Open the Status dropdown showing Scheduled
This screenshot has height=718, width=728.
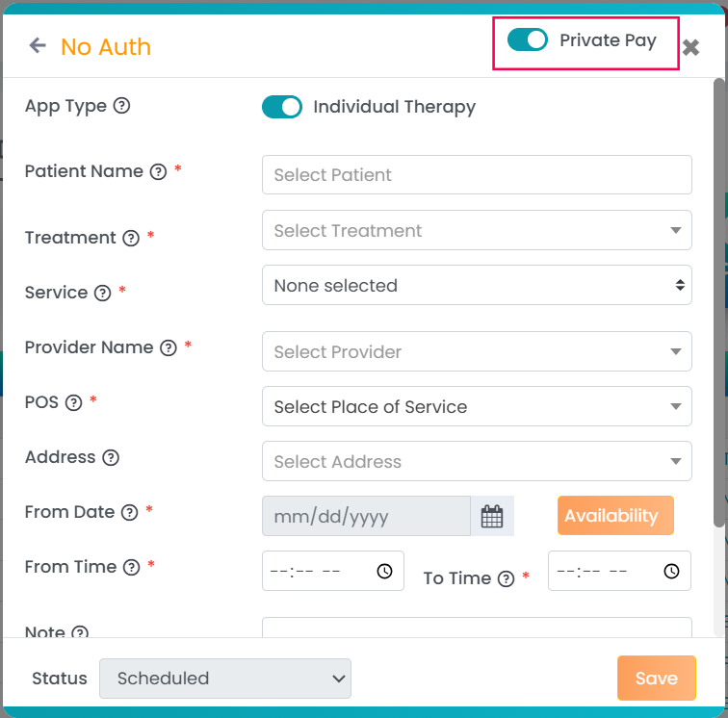pos(225,679)
